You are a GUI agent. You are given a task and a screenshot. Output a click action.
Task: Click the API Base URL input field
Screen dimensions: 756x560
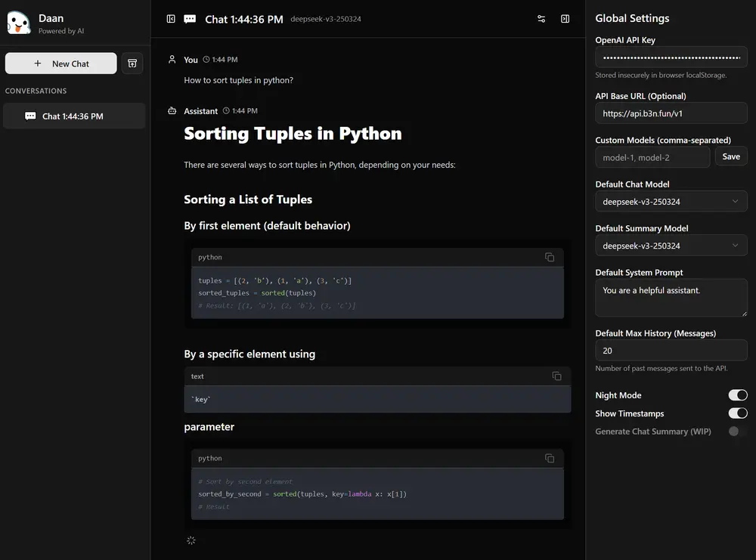tap(671, 113)
